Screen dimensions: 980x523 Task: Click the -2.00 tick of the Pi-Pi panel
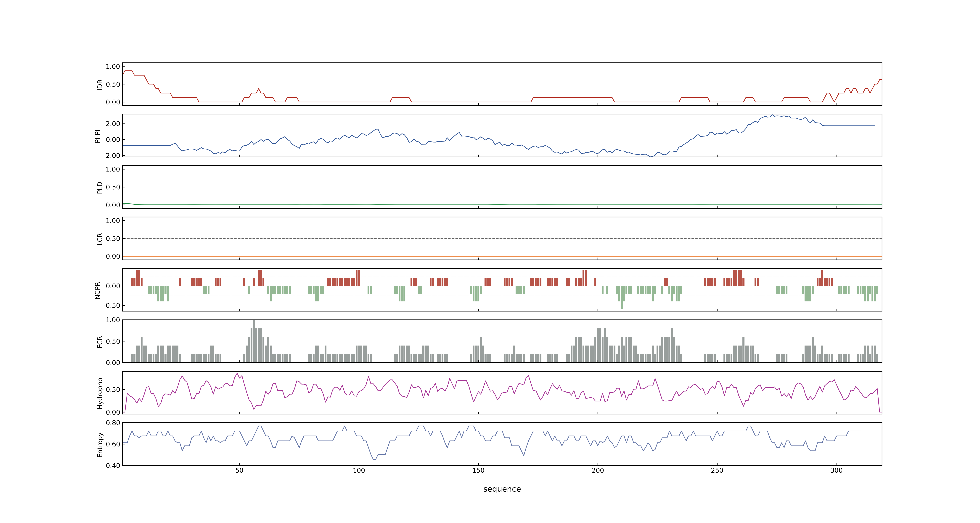pyautogui.click(x=111, y=156)
